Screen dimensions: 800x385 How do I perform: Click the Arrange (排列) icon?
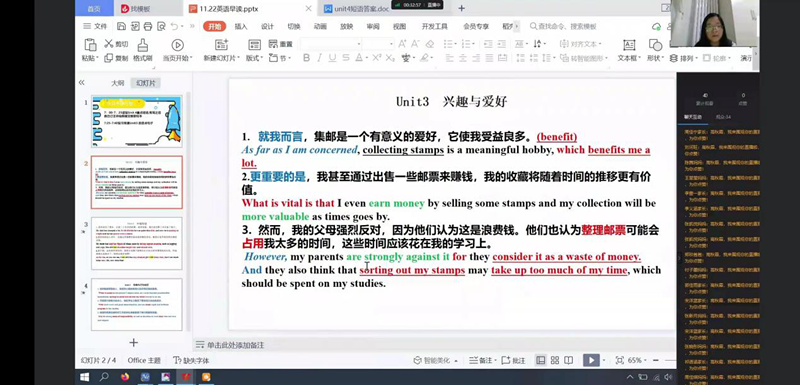click(x=673, y=58)
